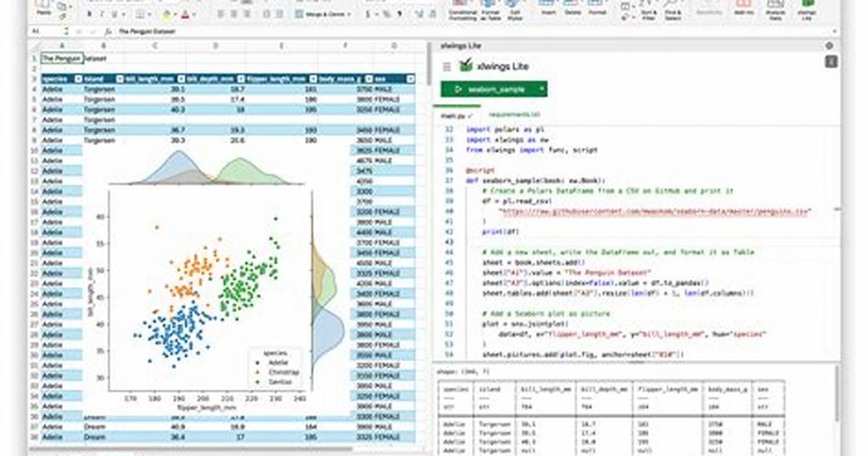868x456 pixels.
Task: Click the formula bar showing The Penguin Dataset
Action: 475,31
